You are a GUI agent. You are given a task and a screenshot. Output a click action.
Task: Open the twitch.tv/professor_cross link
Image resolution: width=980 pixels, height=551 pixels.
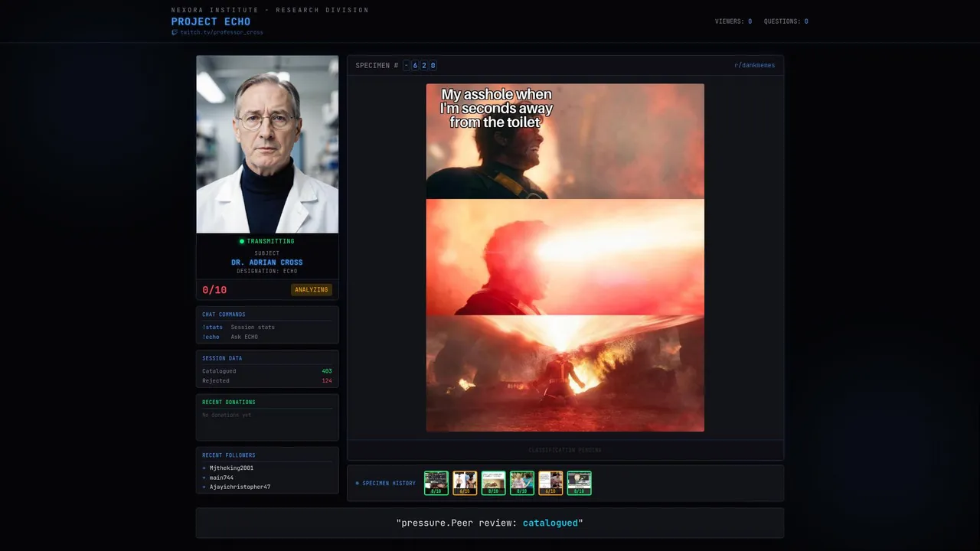click(221, 32)
